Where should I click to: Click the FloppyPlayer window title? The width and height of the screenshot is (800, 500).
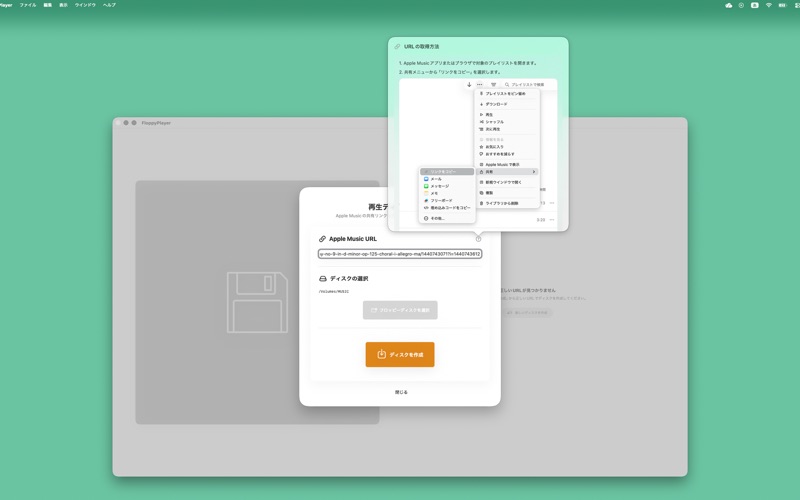pyautogui.click(x=156, y=123)
